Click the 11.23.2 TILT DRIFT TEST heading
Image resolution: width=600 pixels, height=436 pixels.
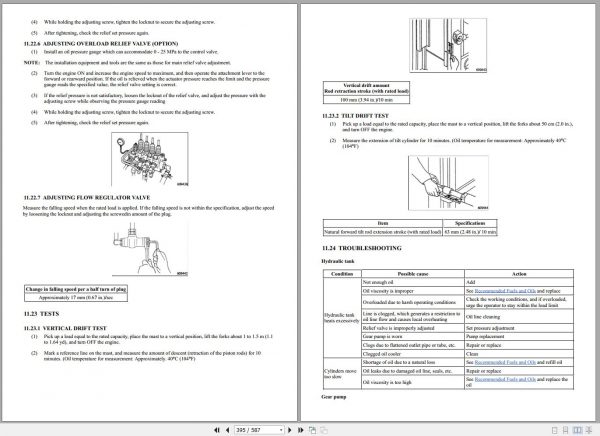click(355, 116)
